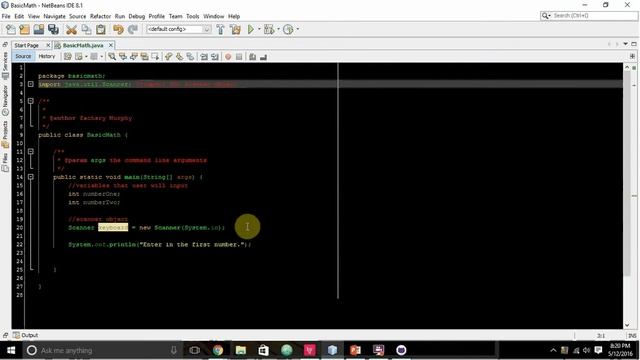This screenshot has width=640, height=360.
Task: Collapse the main method fold on line 14
Action: pyautogui.click(x=31, y=177)
